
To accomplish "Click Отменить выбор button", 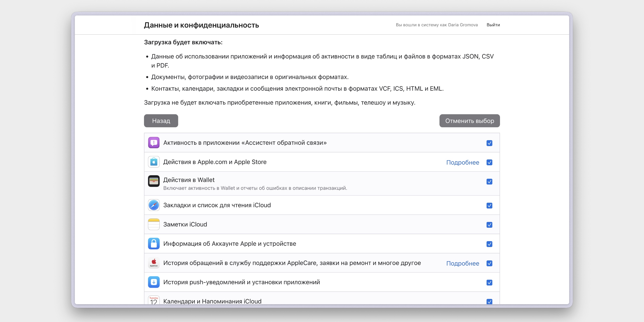I will 469,121.
